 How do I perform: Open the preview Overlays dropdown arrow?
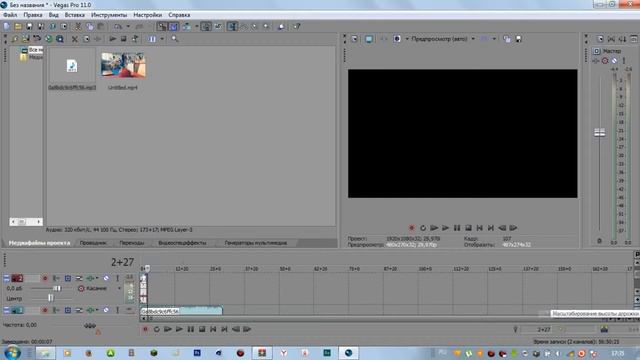[494, 39]
